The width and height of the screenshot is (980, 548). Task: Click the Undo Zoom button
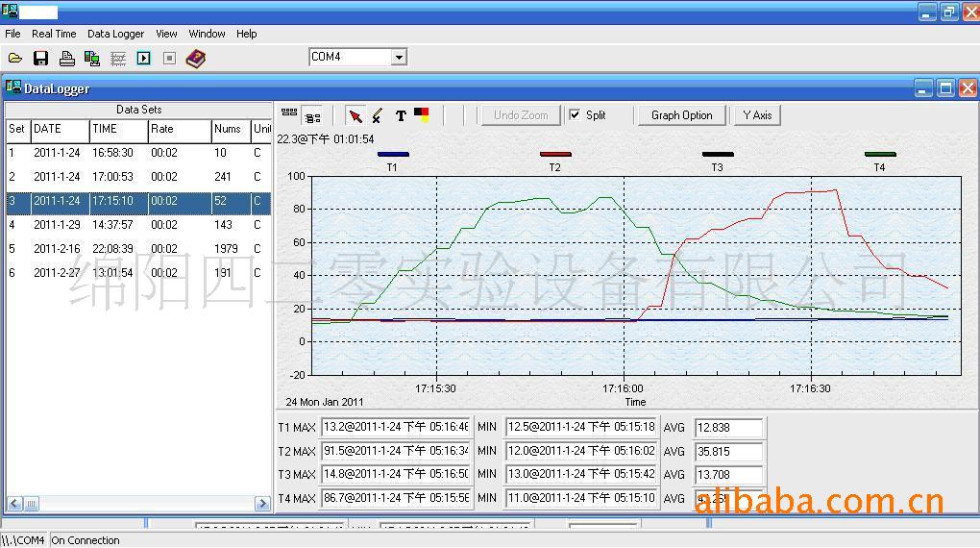[521, 115]
